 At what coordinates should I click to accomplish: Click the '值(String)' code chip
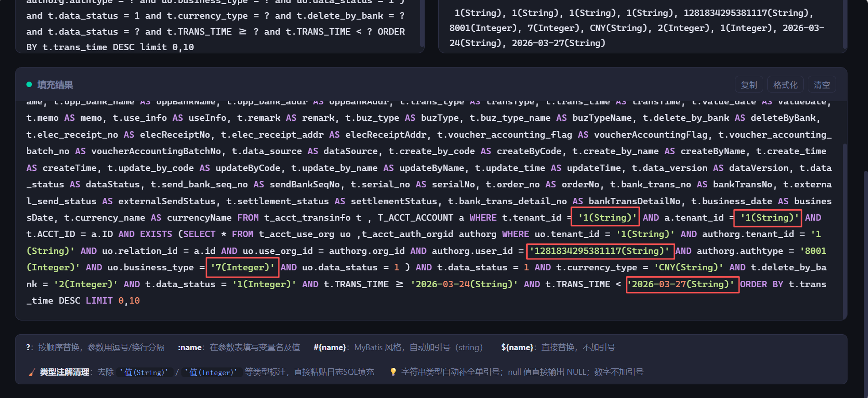tap(145, 372)
